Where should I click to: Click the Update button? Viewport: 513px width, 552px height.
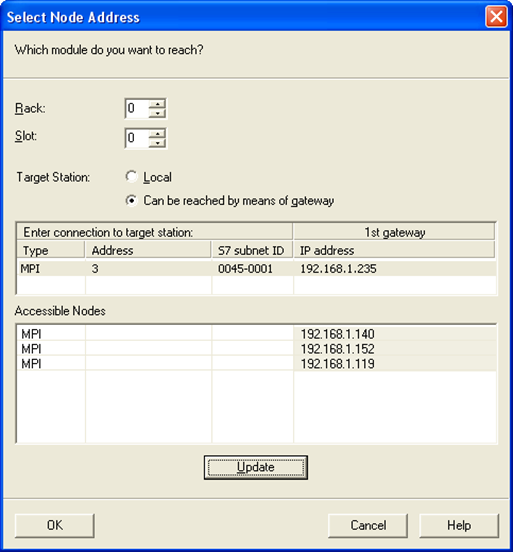pyautogui.click(x=256, y=468)
